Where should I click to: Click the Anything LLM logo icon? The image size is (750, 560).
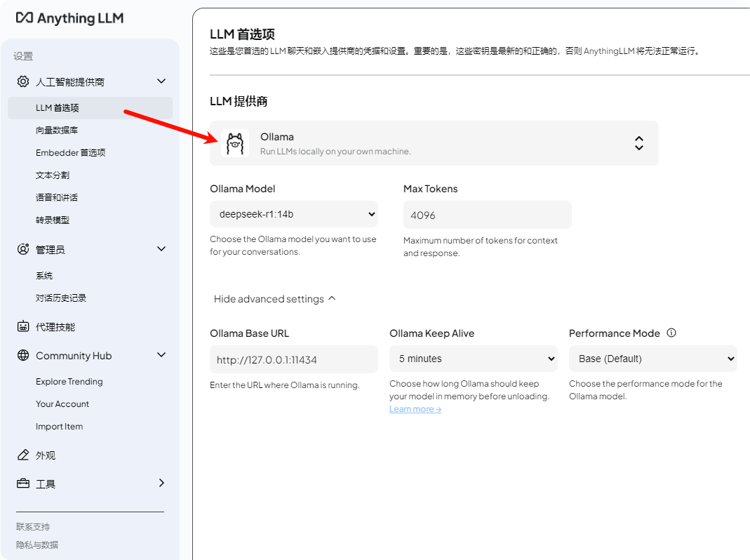click(25, 18)
